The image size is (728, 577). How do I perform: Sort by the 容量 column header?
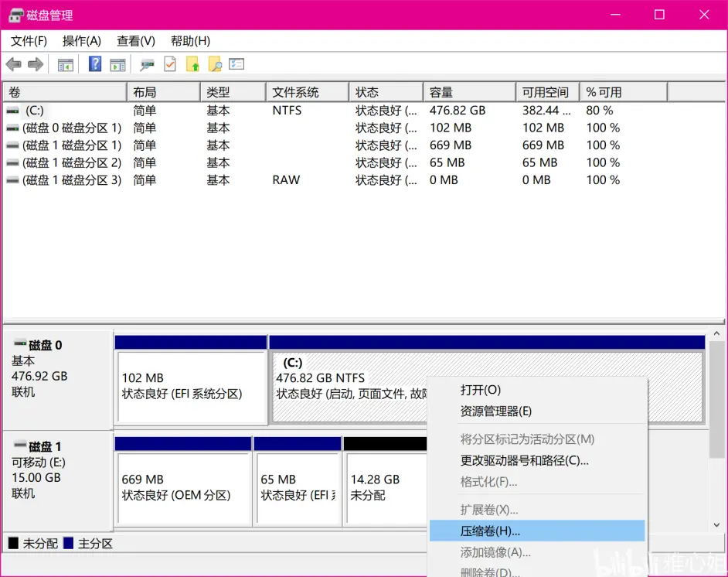pos(469,92)
